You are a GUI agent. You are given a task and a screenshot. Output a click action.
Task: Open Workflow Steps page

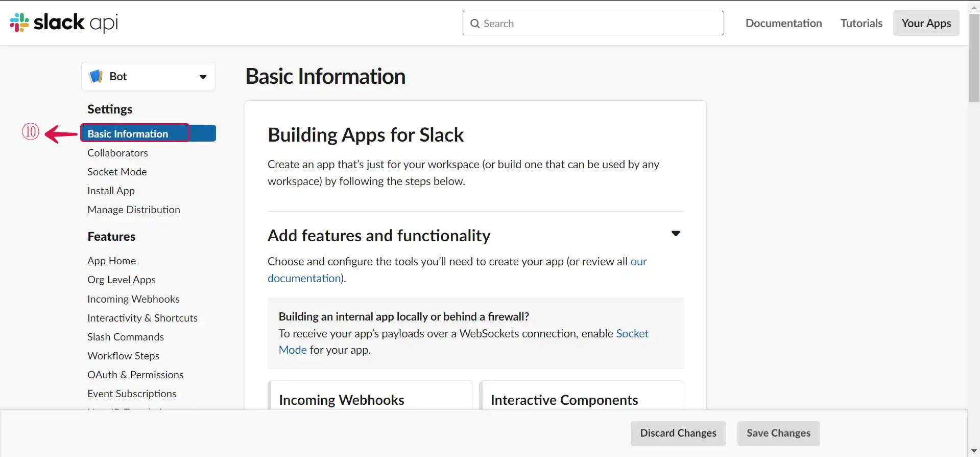pyautogui.click(x=123, y=356)
